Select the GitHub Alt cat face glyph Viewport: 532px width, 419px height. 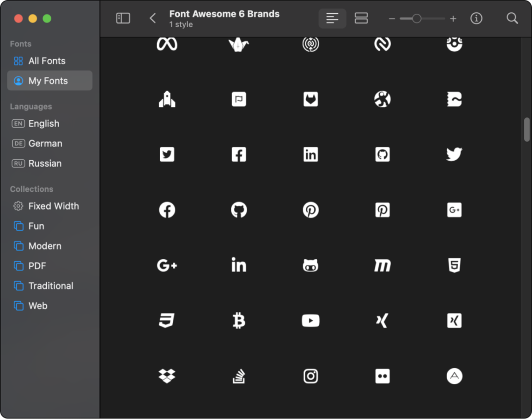(310, 265)
